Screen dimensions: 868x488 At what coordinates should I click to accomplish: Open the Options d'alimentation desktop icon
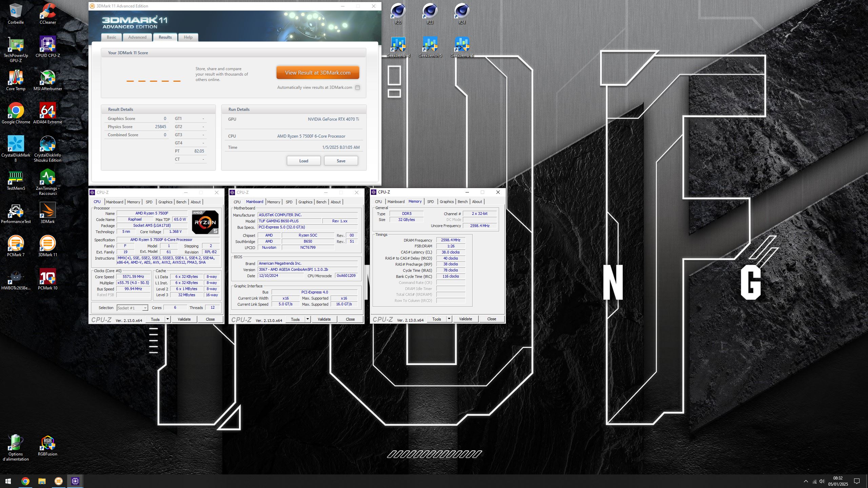tap(16, 448)
